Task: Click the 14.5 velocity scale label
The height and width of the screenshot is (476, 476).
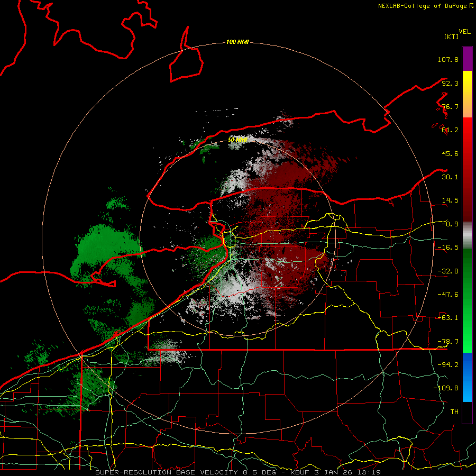Action: (x=450, y=200)
